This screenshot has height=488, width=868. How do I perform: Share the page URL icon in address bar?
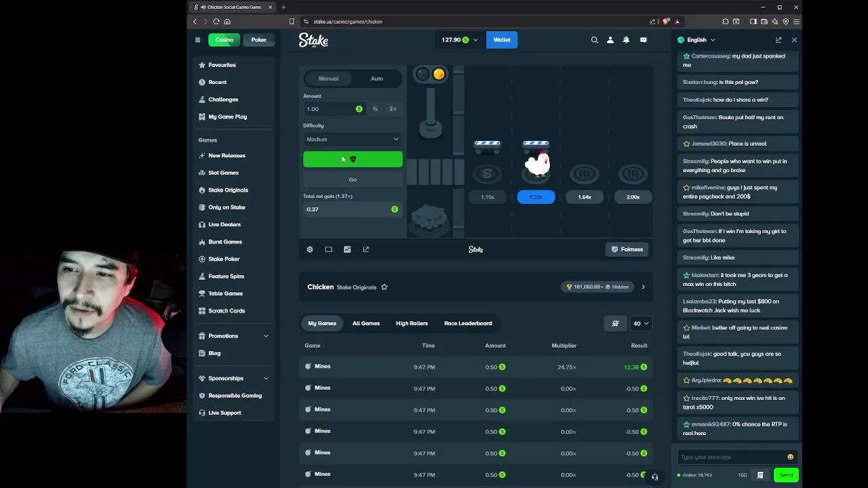click(652, 22)
